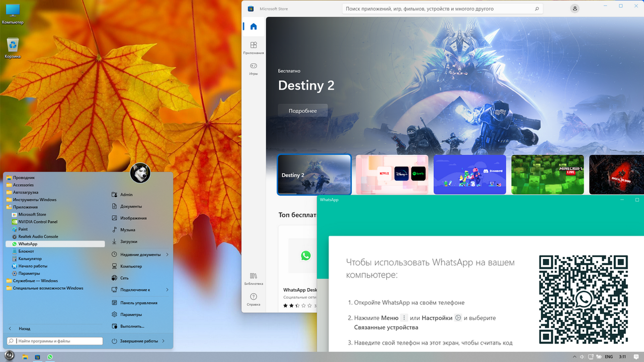Launch WhatsApp from the start menu list

point(55,244)
